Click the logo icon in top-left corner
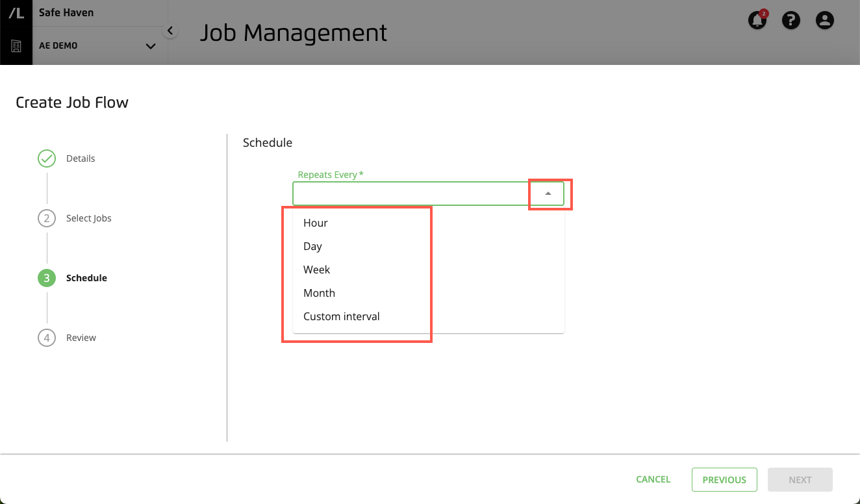Image resolution: width=860 pixels, height=504 pixels. (16, 13)
